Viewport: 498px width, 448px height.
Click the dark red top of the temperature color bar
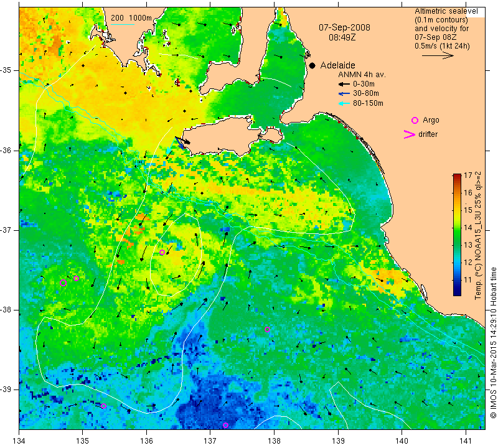pos(457,177)
